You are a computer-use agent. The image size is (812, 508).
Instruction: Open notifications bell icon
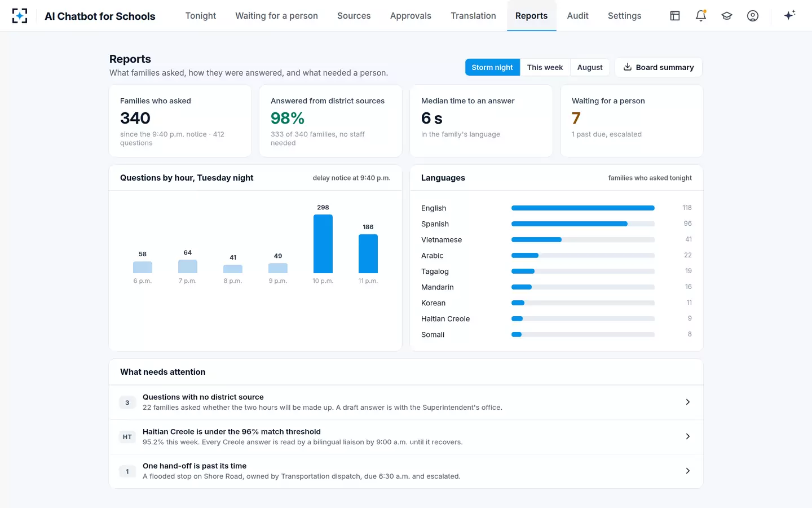tap(701, 16)
